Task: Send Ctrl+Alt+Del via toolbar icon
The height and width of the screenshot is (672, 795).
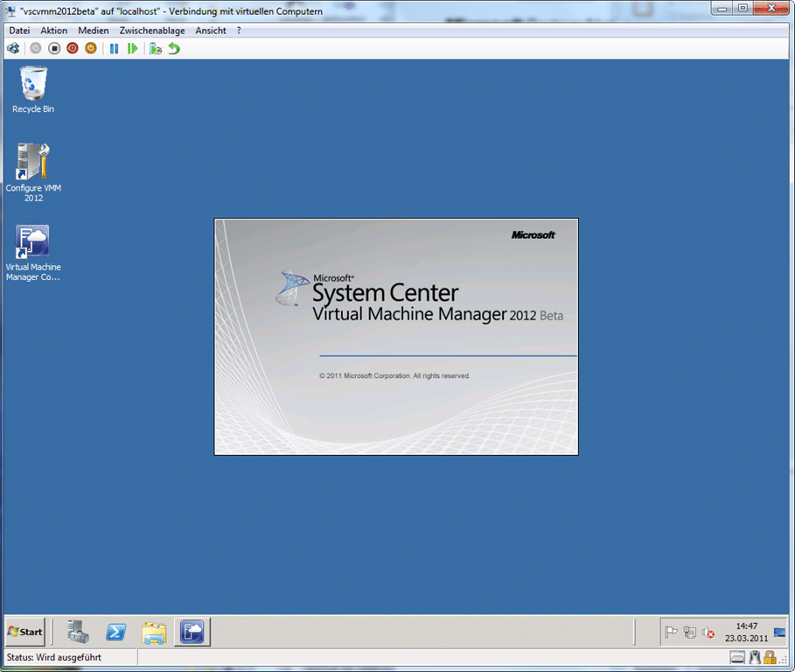Action: pos(13,49)
